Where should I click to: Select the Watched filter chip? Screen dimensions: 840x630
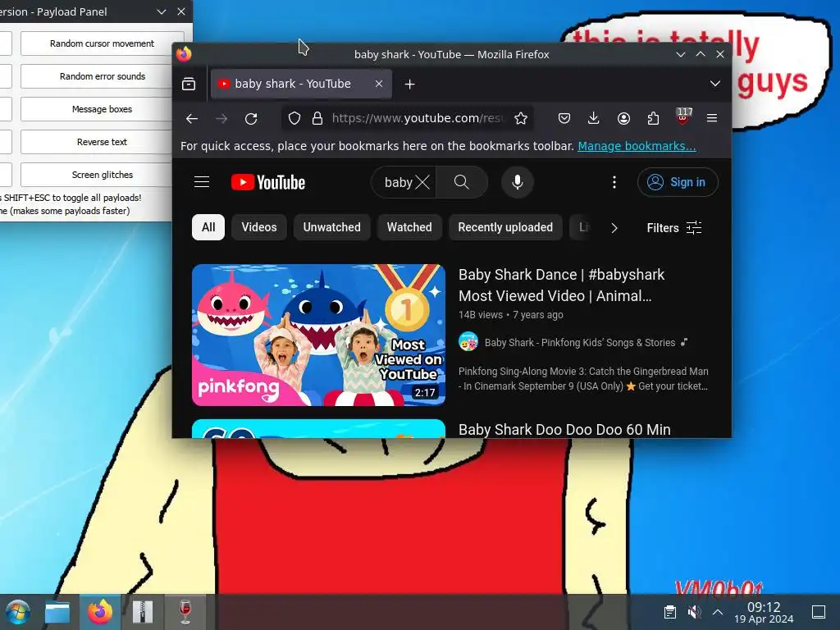pos(409,227)
